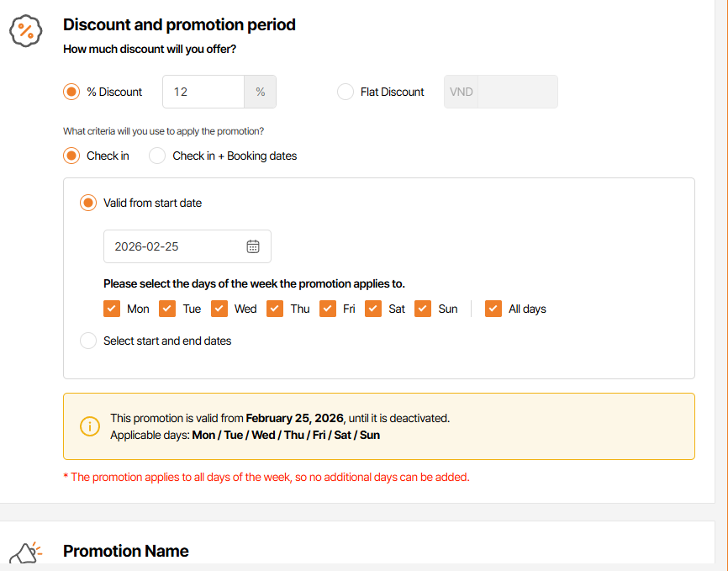The image size is (728, 571).
Task: Click the megaphone Promotion Name icon
Action: (25, 552)
